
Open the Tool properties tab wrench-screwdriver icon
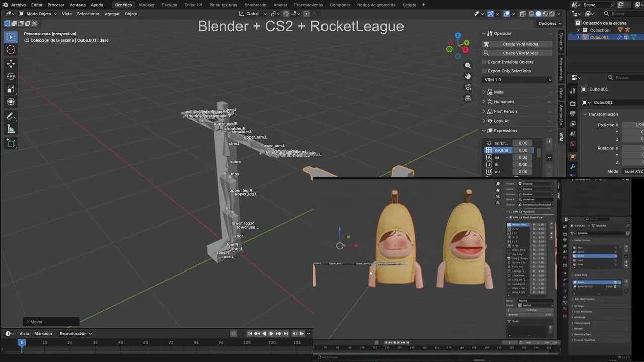(573, 90)
